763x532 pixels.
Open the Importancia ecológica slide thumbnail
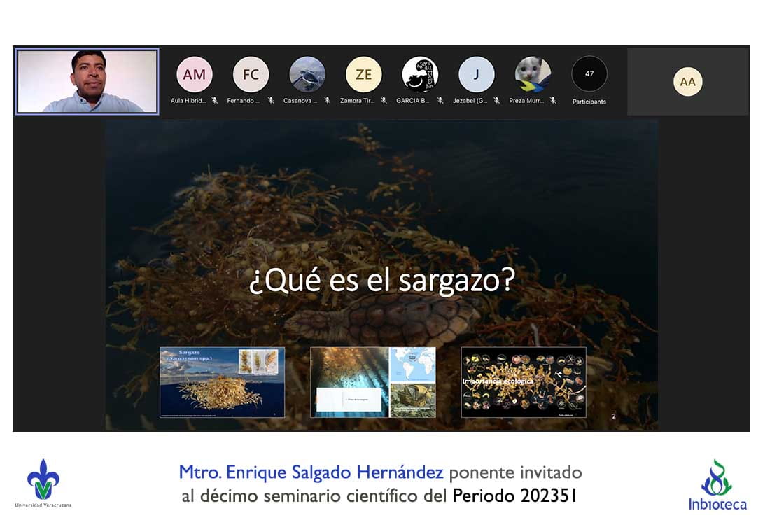pyautogui.click(x=523, y=382)
